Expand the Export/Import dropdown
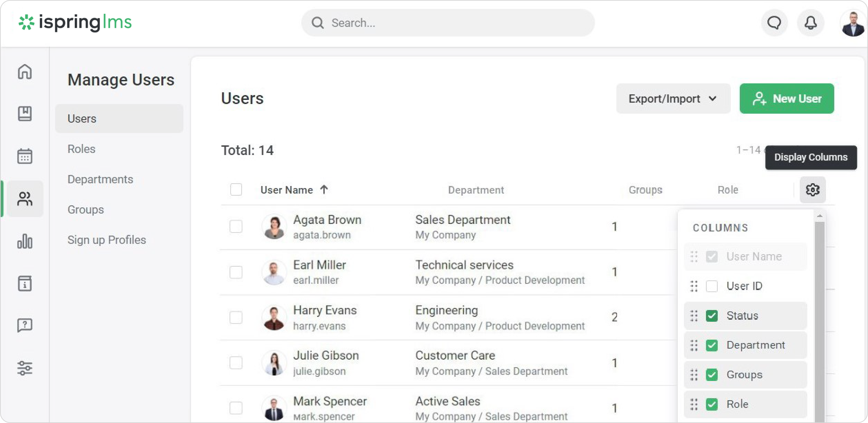 (x=673, y=99)
